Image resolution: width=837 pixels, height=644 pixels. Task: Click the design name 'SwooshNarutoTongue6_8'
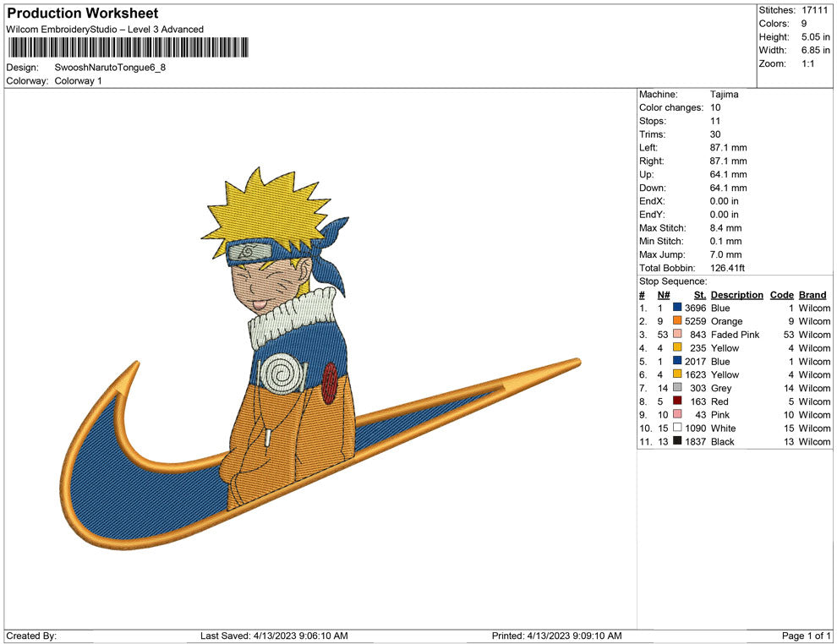[110, 68]
